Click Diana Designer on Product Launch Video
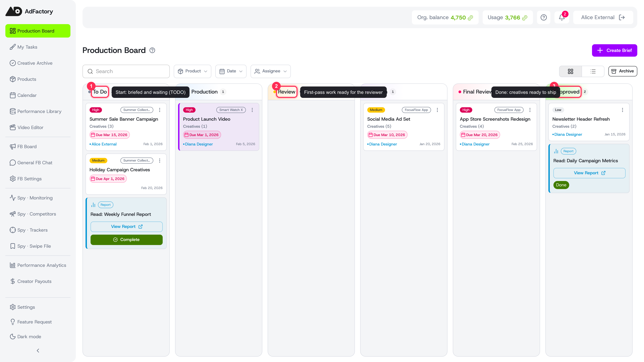This screenshot has height=362, width=644. click(199, 144)
